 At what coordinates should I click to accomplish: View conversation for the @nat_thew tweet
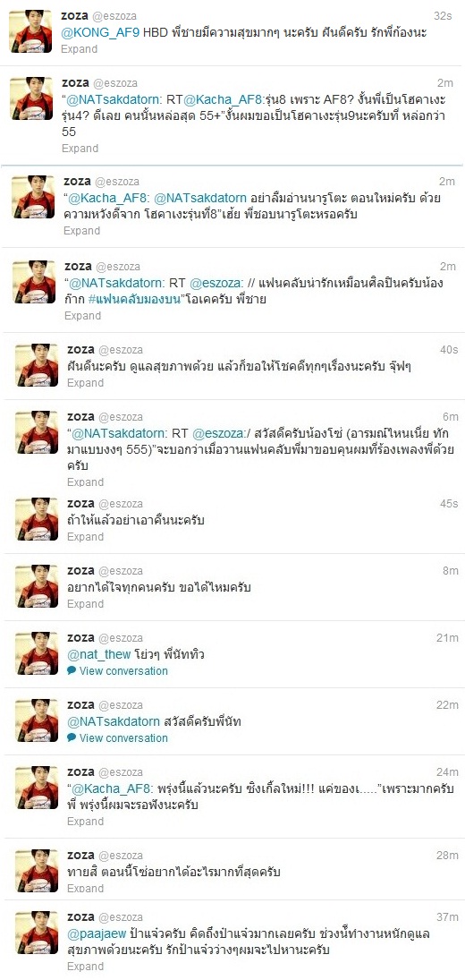(123, 670)
